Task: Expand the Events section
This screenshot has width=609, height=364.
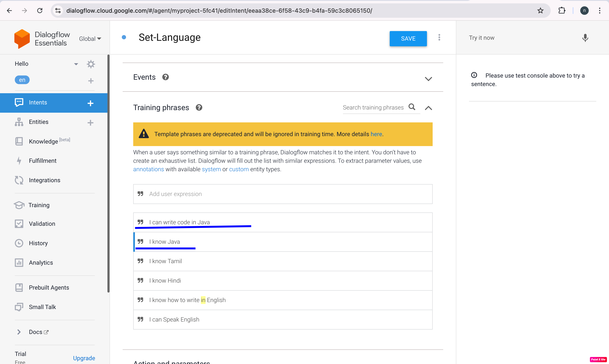Action: 428,79
